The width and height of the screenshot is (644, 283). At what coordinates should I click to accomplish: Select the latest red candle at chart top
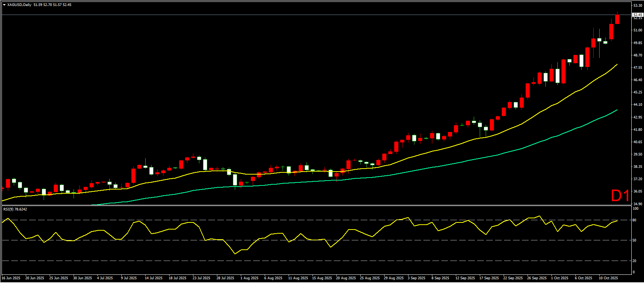[x=617, y=19]
